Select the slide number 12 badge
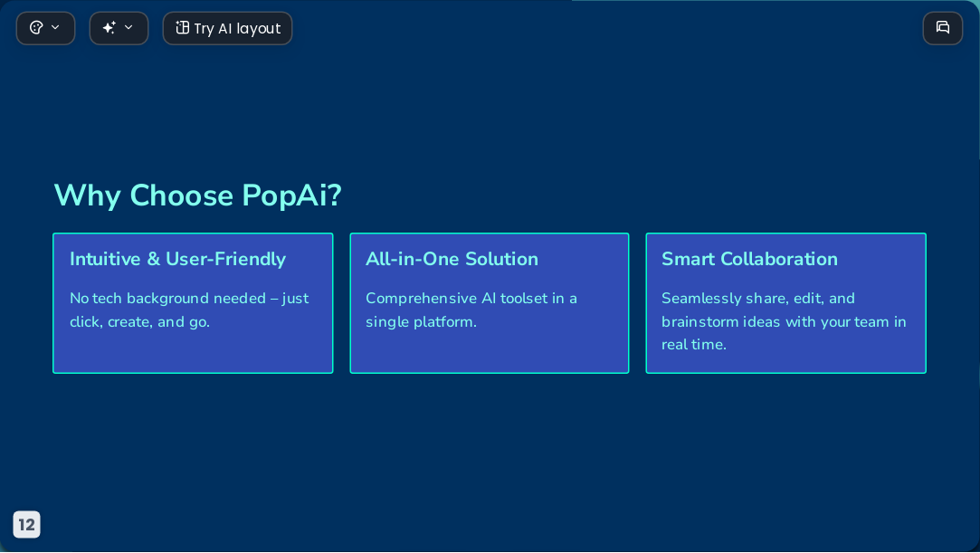The width and height of the screenshot is (980, 553). click(x=27, y=524)
